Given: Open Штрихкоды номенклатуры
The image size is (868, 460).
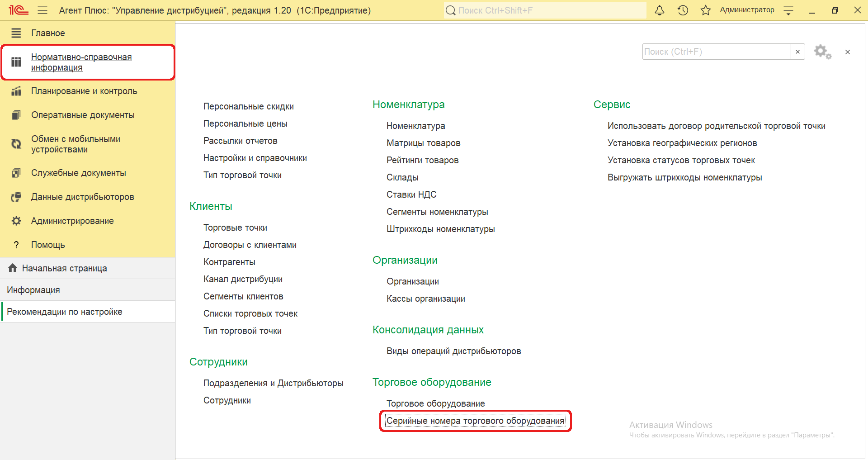Looking at the screenshot, I should click(440, 229).
